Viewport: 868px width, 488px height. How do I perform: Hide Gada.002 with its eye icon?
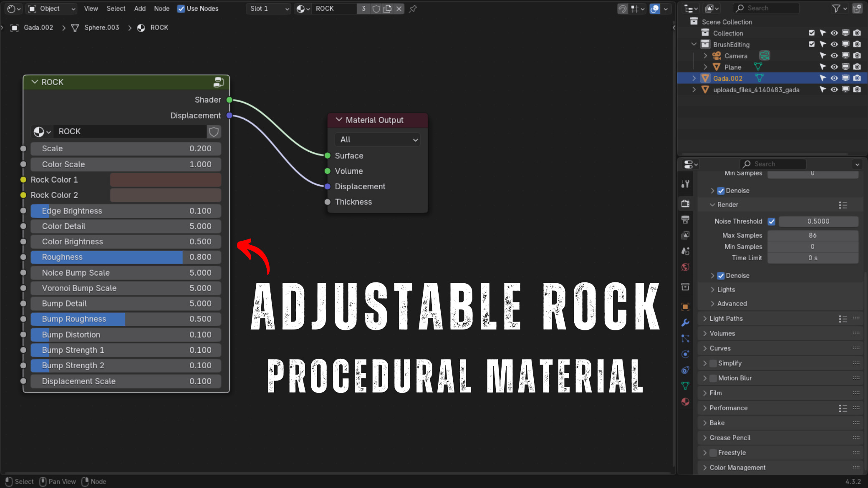834,78
